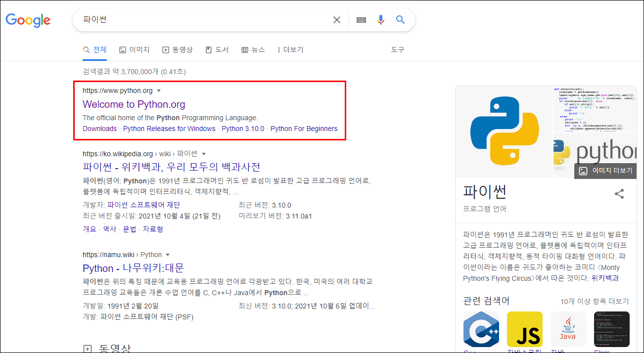Expand the ko.wikipedia.org result options arrow

(204, 154)
